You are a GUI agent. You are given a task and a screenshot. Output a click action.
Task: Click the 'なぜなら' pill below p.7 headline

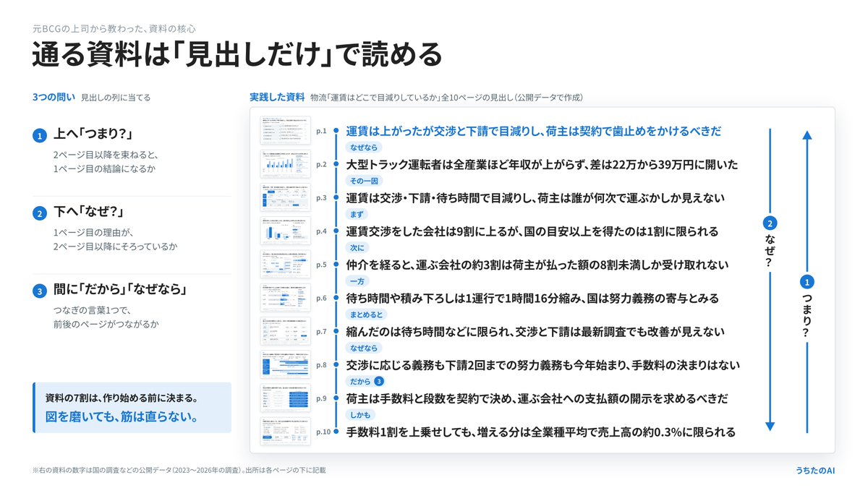[363, 348]
